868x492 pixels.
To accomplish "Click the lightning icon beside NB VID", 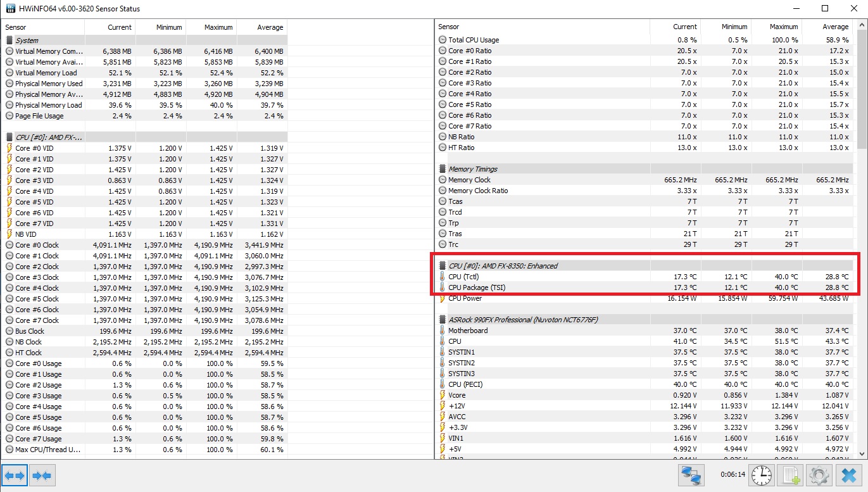I will 9,234.
